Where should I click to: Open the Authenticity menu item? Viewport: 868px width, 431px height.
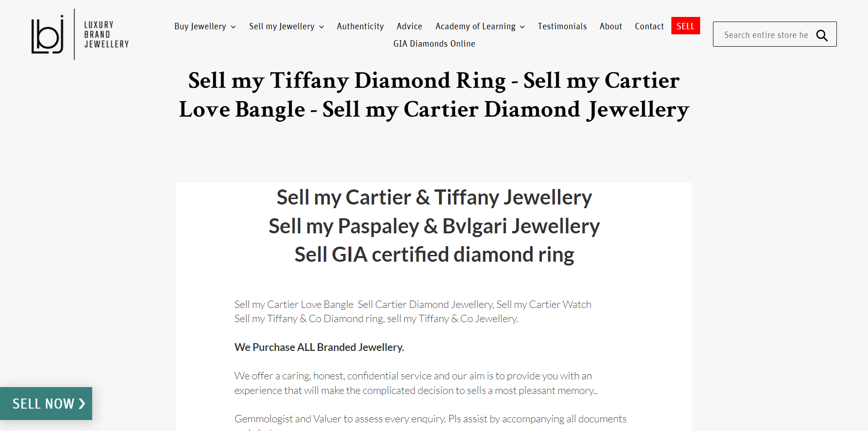tap(360, 27)
